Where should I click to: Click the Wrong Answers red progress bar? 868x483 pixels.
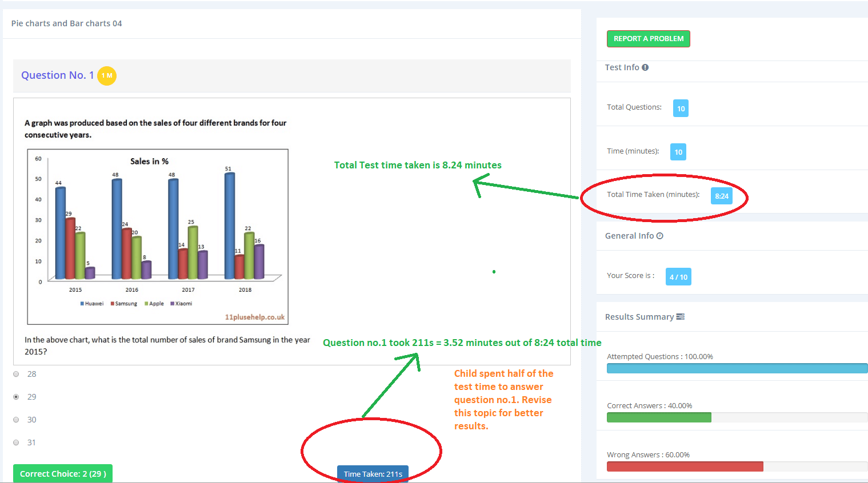[685, 466]
